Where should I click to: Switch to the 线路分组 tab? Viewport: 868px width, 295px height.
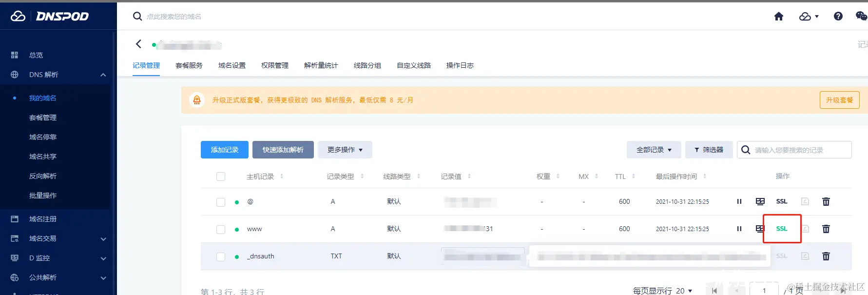(367, 65)
